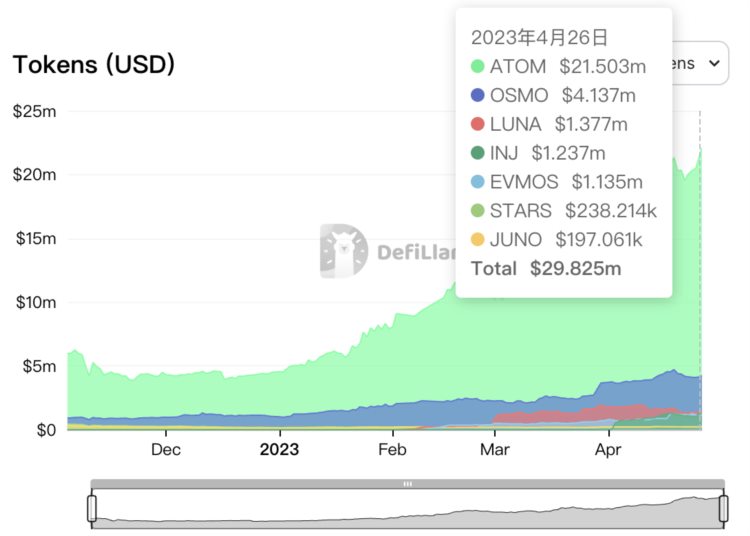
Task: Click the OSMO blue legend dot
Action: (477, 96)
